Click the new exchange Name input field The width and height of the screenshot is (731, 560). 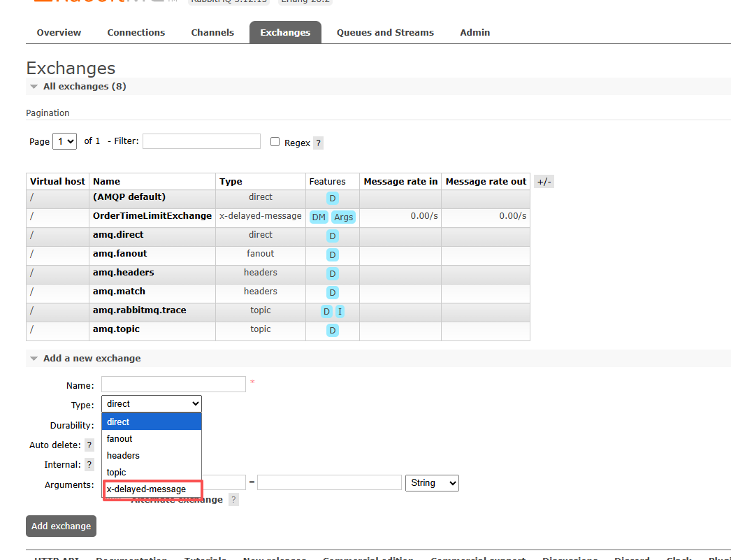tap(173, 385)
